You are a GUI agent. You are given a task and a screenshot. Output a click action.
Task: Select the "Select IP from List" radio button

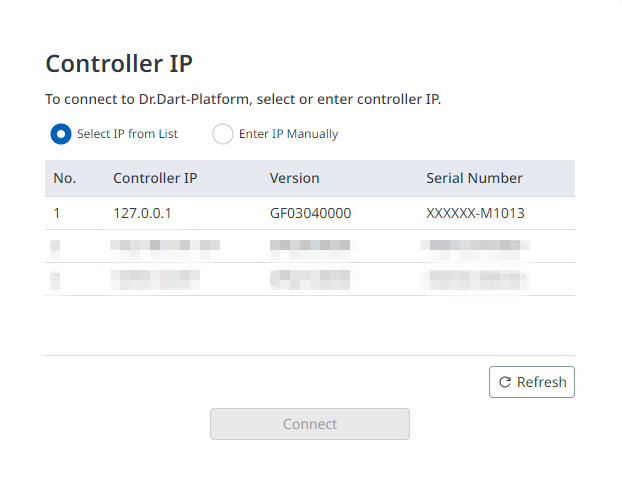pos(61,134)
